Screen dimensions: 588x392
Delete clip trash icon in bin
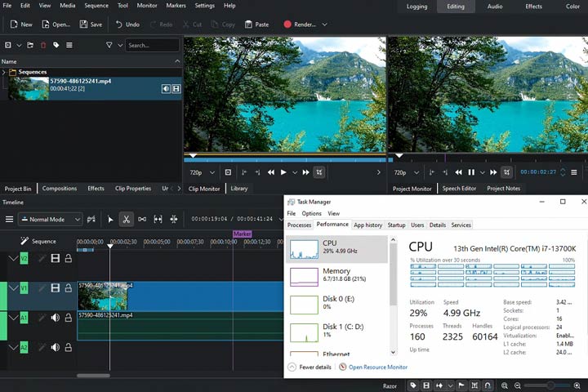pyautogui.click(x=43, y=45)
